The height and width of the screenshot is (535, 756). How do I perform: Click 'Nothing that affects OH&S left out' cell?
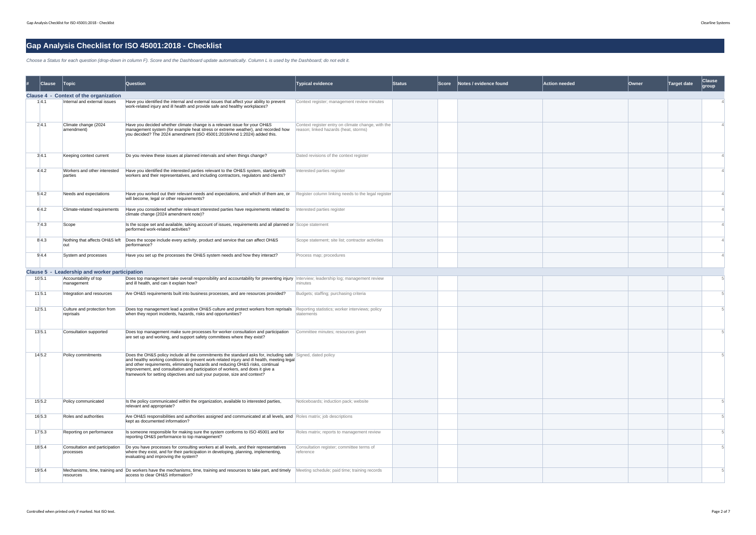click(x=94, y=245)
